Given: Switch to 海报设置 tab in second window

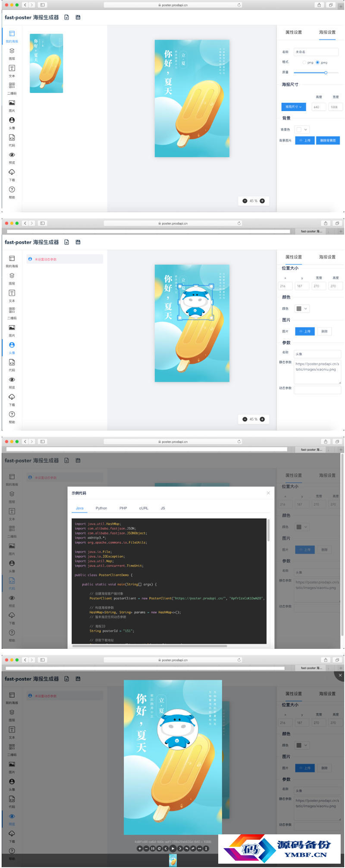Looking at the screenshot, I should pos(327,257).
